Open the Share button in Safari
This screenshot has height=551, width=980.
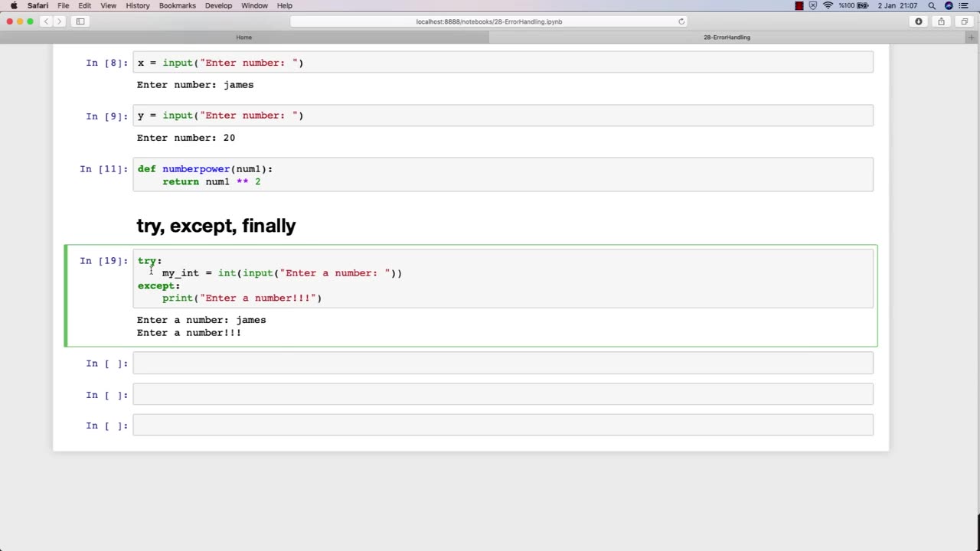point(942,21)
